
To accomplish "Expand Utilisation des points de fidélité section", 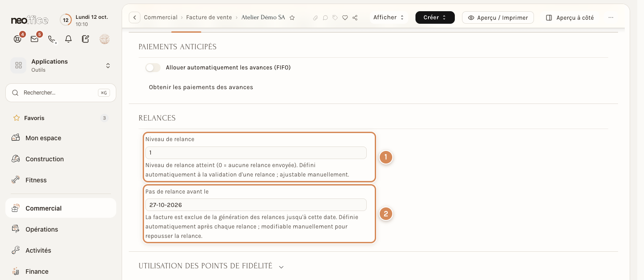I will 281,267.
